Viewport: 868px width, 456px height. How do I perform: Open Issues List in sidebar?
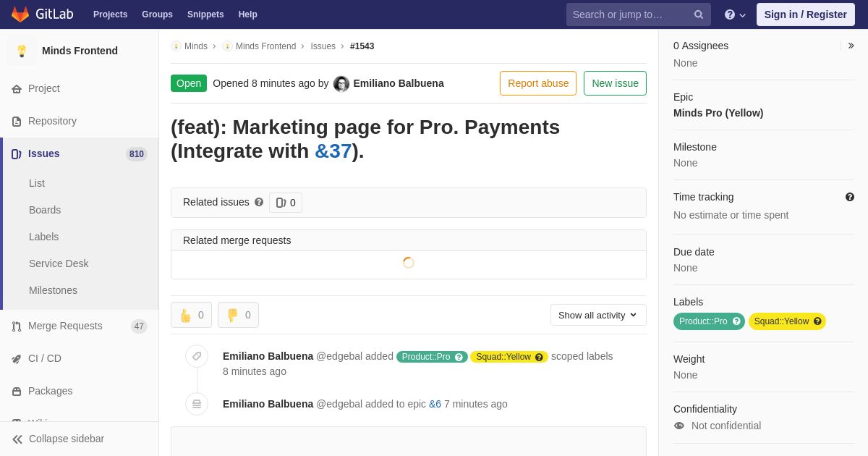coord(37,183)
